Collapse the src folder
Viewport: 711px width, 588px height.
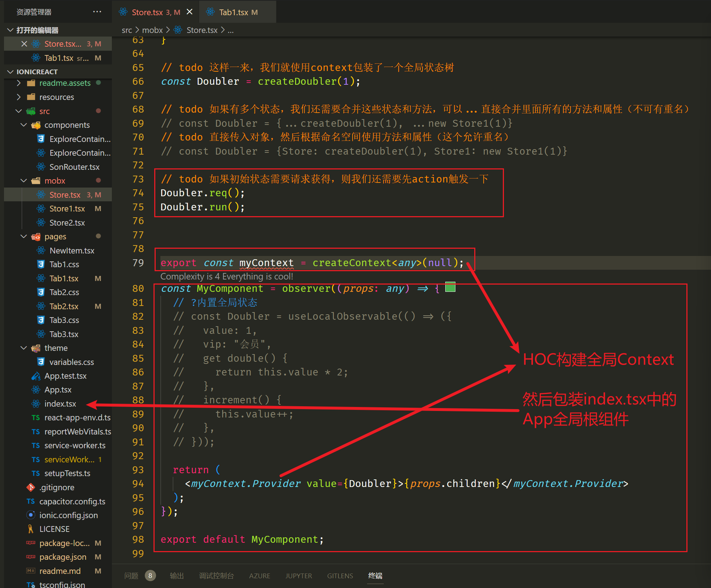click(19, 111)
